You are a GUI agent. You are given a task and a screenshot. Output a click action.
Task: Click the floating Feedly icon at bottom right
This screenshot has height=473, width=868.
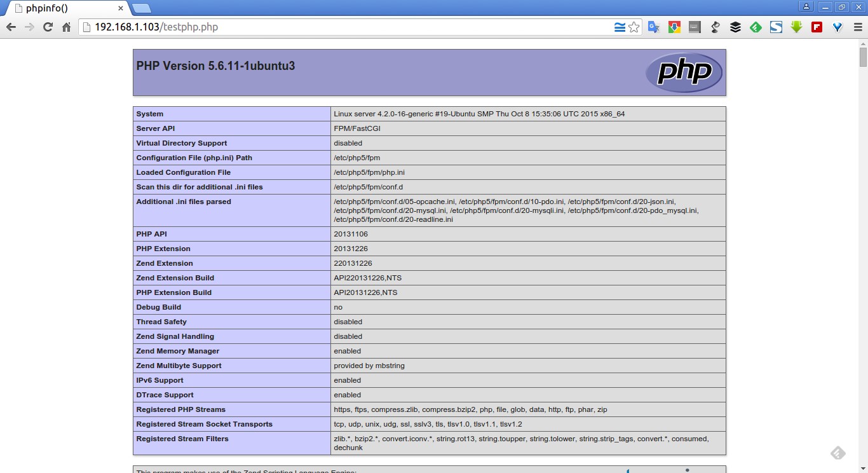(x=838, y=453)
